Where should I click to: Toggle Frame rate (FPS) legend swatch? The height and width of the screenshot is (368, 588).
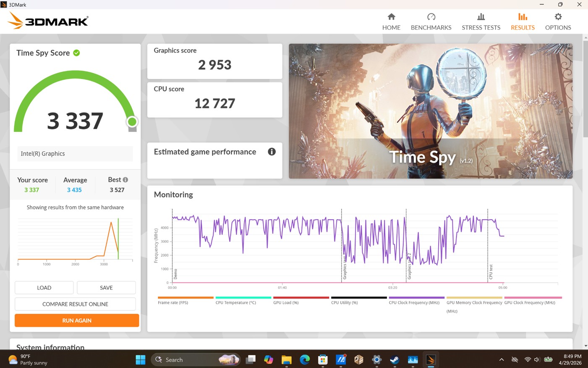click(x=186, y=297)
